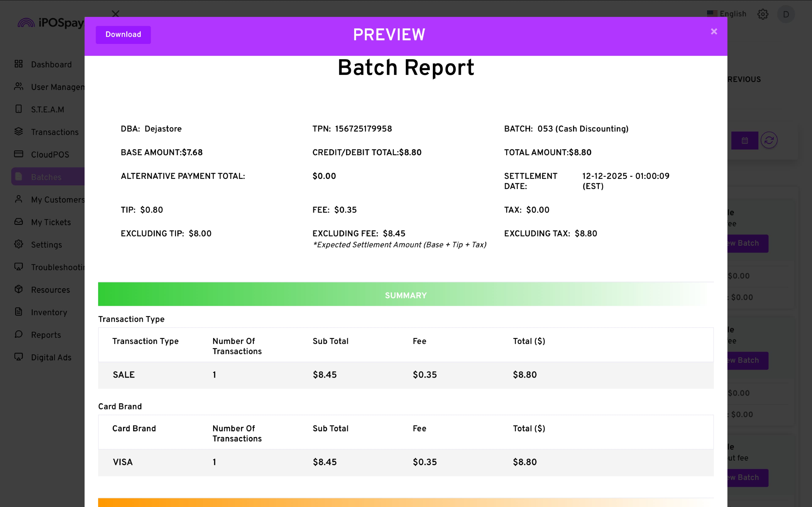Screen dimensions: 812x507
Task: Click the CloudPOS card icon
Action: tap(19, 154)
